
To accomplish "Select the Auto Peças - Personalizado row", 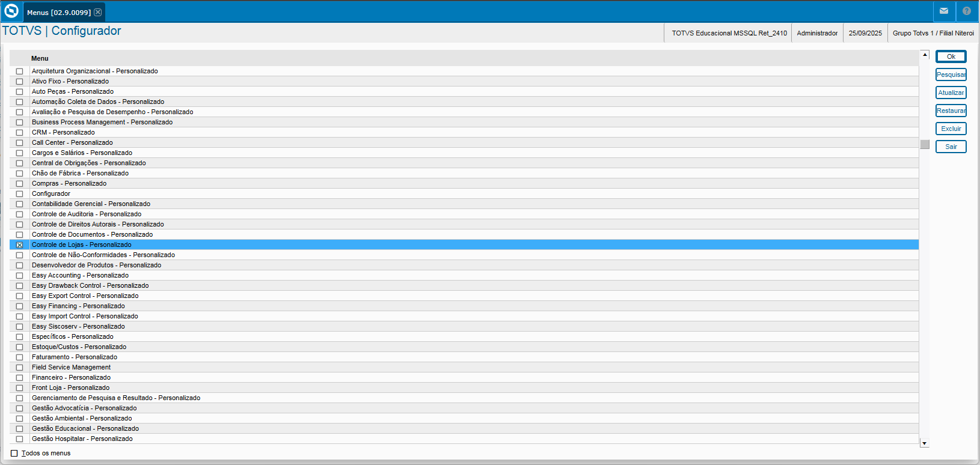I will (464, 91).
